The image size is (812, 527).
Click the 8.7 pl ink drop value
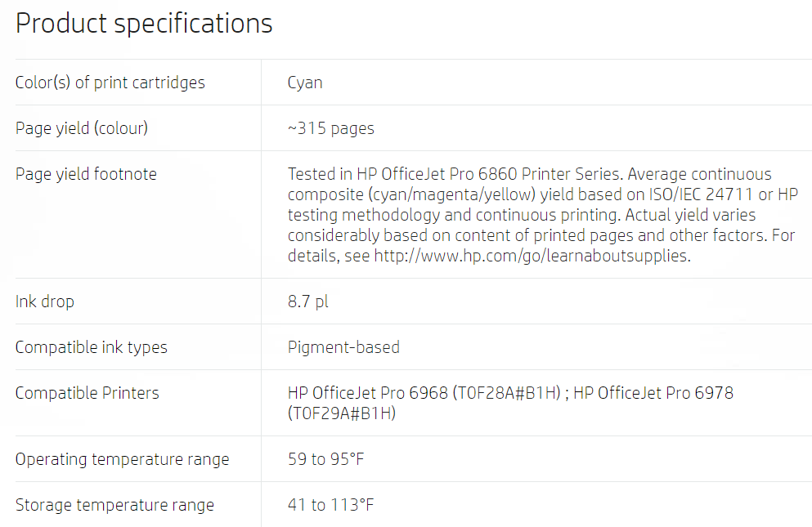307,301
